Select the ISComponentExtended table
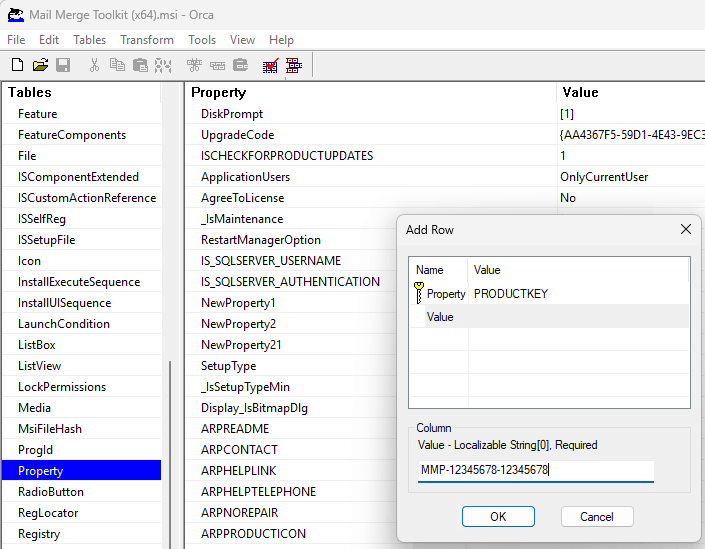The width and height of the screenshot is (705, 549). (82, 177)
